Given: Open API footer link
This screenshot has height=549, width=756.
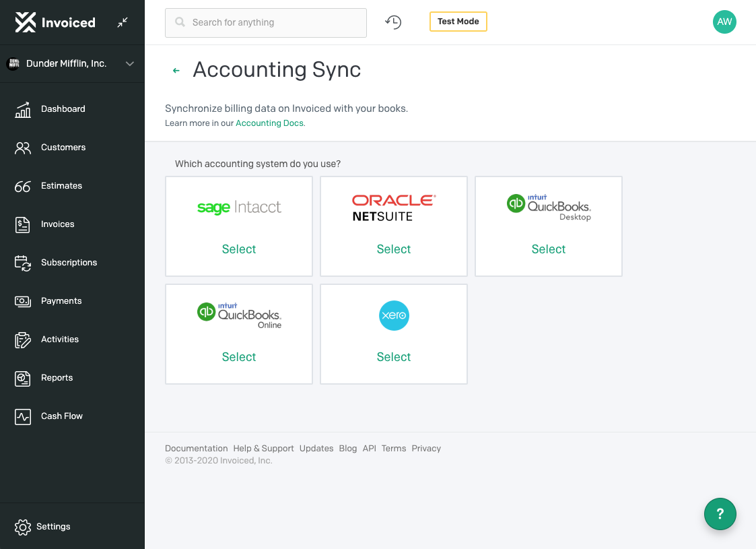Looking at the screenshot, I should click(x=370, y=448).
